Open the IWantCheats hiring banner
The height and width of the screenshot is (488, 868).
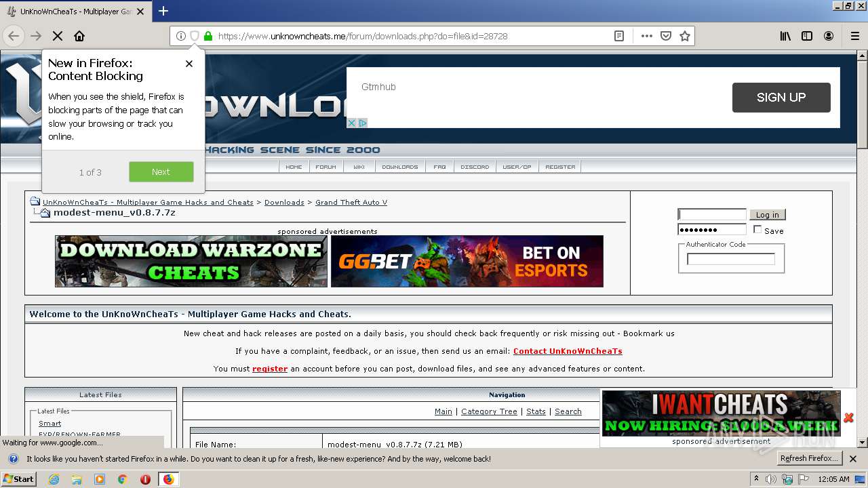click(x=722, y=413)
